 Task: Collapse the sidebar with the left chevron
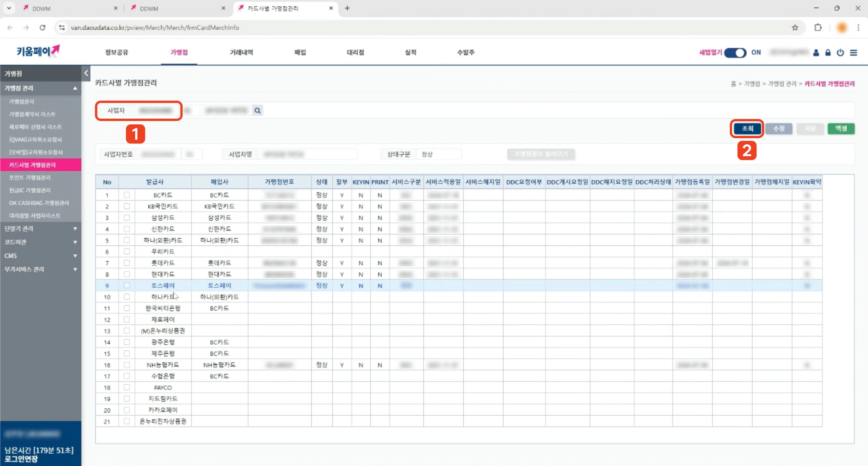pos(86,73)
